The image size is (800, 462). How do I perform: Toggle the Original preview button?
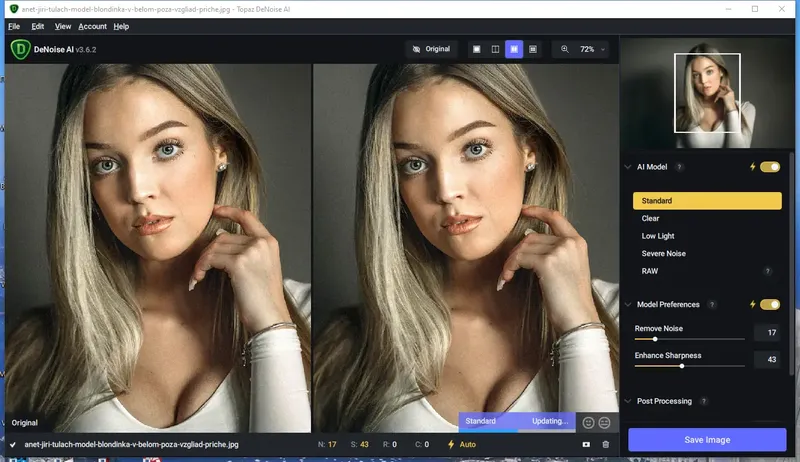point(431,49)
